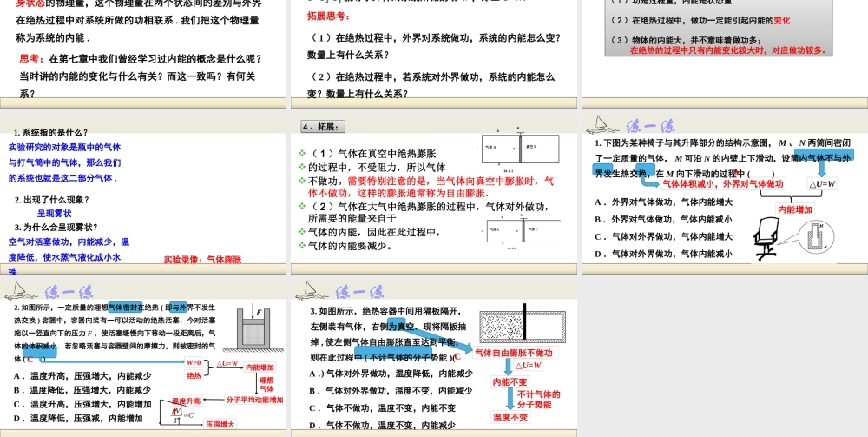Click the red word 思考： in the top-left slide
The image size is (868, 437).
[33, 59]
